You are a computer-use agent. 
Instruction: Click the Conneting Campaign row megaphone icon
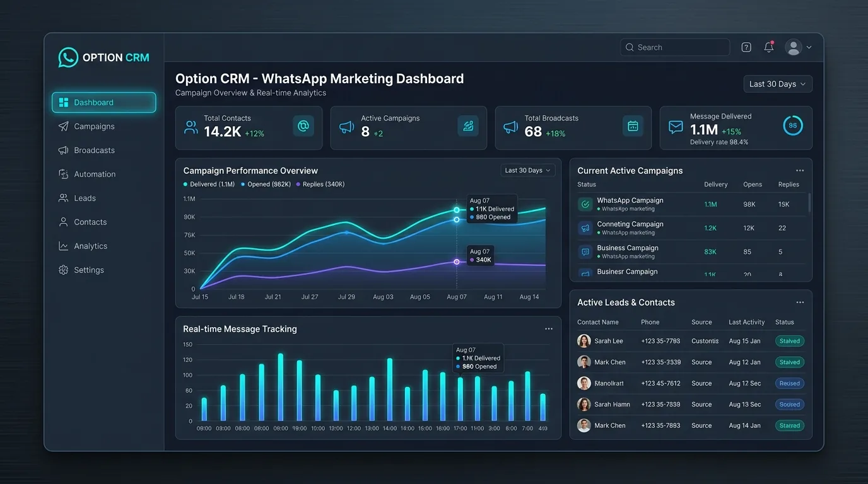[x=585, y=228]
